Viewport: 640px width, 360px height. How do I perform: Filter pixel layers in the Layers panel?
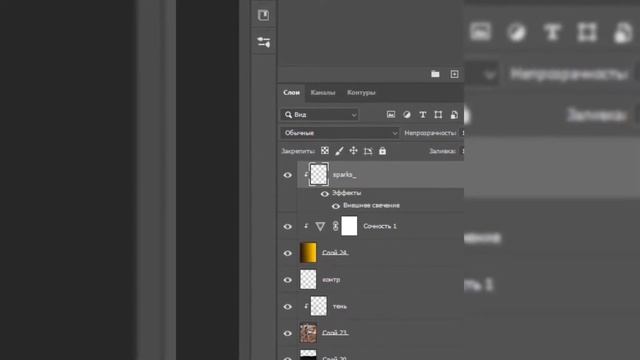pyautogui.click(x=391, y=115)
